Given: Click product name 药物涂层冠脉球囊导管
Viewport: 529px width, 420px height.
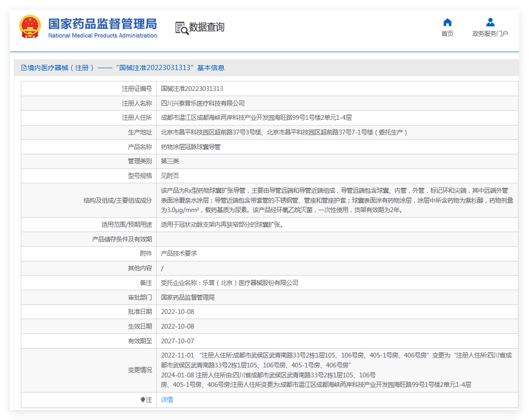Looking at the screenshot, I should click(190, 147).
